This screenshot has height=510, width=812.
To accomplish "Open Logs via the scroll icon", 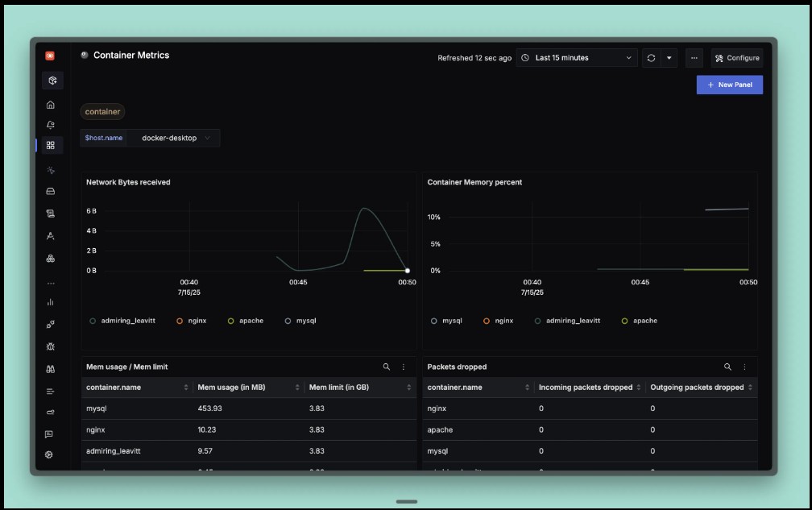I will [50, 214].
